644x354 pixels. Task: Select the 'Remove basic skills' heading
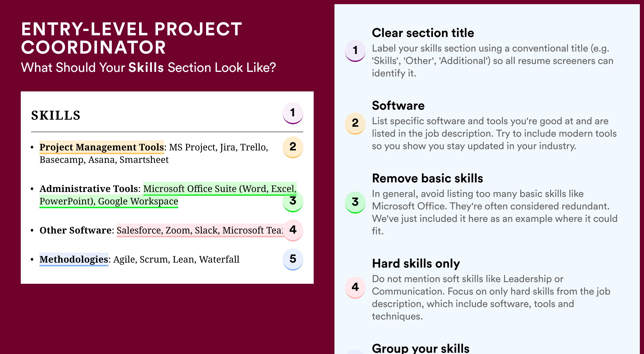point(427,178)
